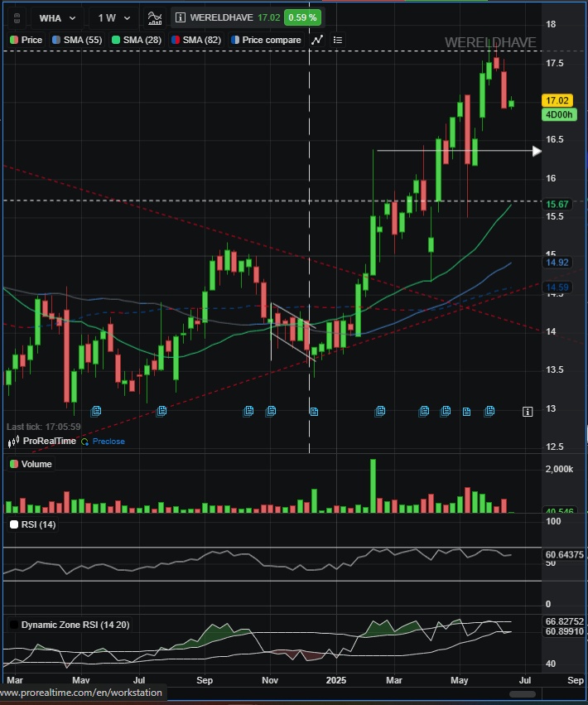Click the info square icon near 13 price

coord(528,412)
